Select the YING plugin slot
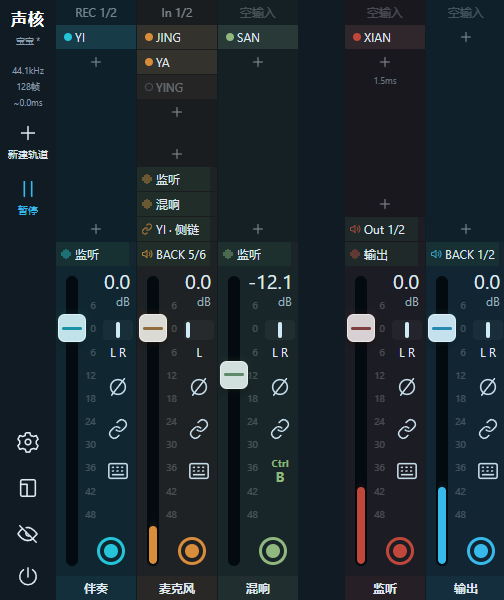This screenshot has height=600, width=504. 177,87
